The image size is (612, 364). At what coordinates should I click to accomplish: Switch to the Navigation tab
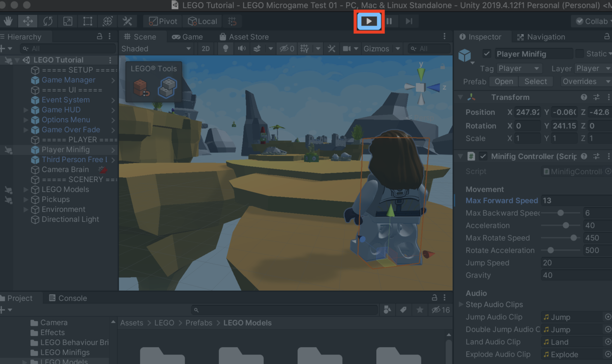pos(541,37)
